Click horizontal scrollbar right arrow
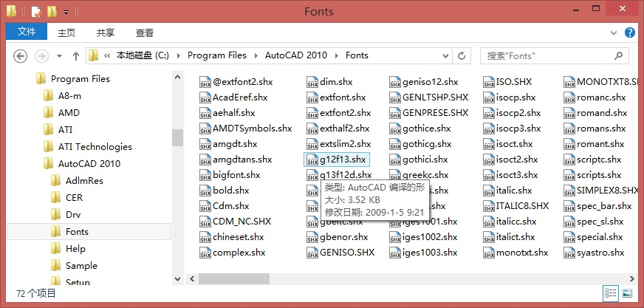 click(x=632, y=279)
